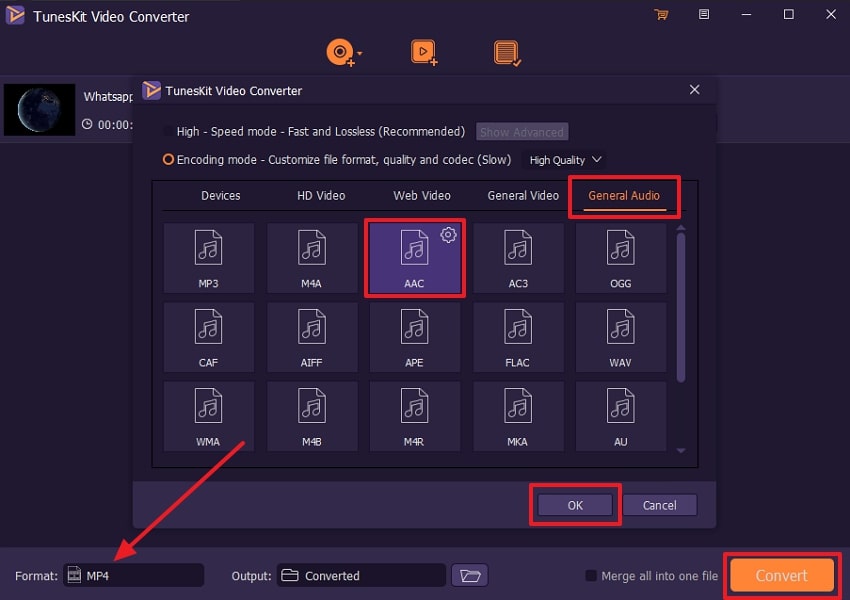Open the dropdown arrow beside the DVD icon
The image size is (850, 600).
tap(360, 53)
